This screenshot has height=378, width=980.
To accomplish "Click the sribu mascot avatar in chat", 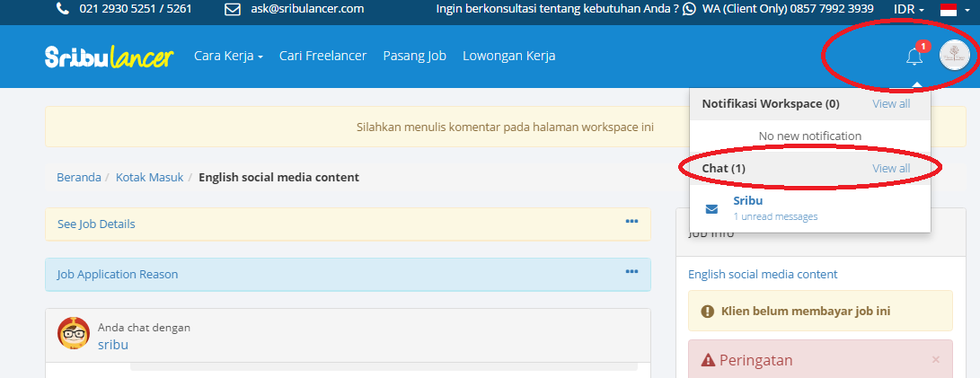I will coord(74,333).
